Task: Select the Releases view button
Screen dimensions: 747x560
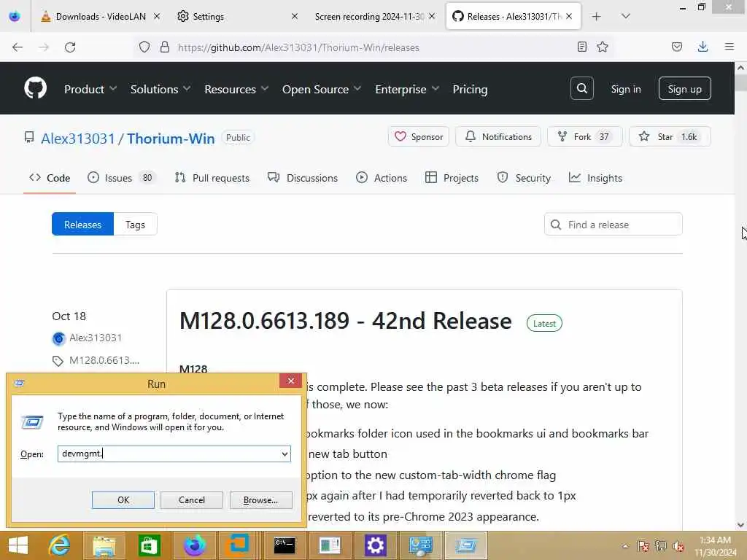Action: [83, 225]
